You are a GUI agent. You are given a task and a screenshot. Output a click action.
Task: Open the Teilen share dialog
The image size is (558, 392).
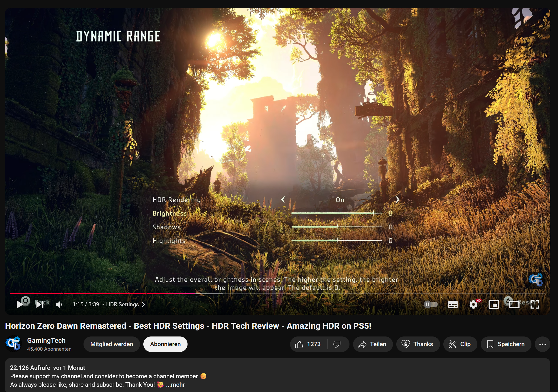pyautogui.click(x=372, y=344)
